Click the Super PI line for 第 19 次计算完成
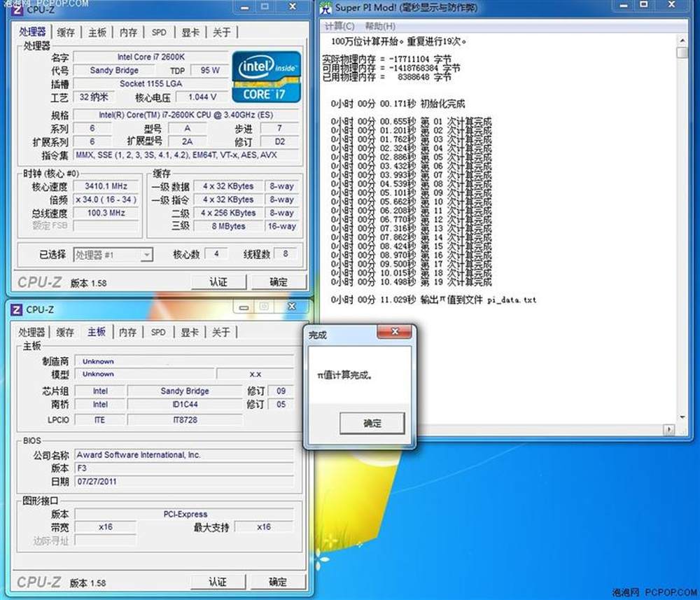The image size is (700, 600). [x=411, y=282]
